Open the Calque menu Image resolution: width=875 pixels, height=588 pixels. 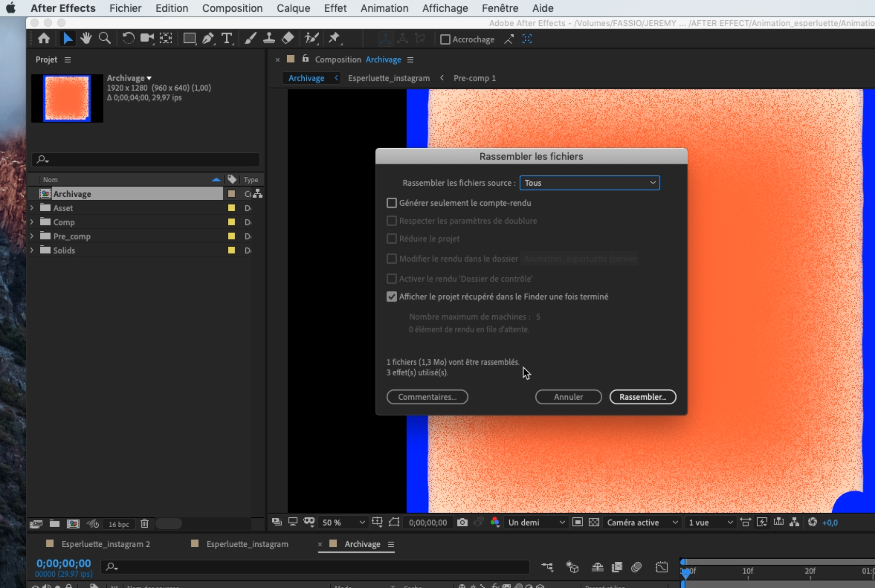click(x=293, y=8)
